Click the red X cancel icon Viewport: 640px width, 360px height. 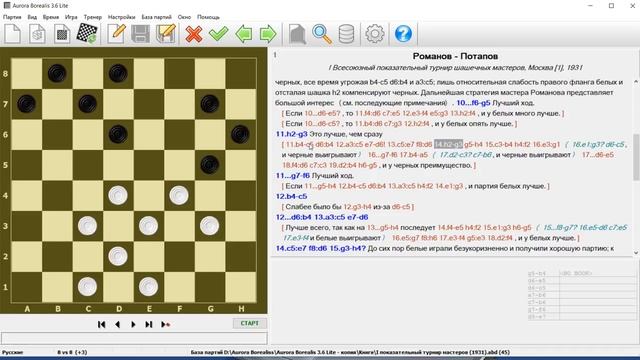[x=193, y=34]
